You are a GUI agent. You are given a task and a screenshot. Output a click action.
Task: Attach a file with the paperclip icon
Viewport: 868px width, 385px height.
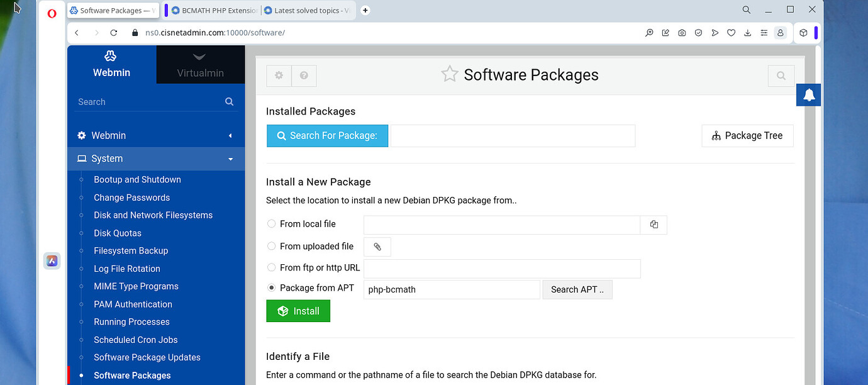[x=377, y=247]
